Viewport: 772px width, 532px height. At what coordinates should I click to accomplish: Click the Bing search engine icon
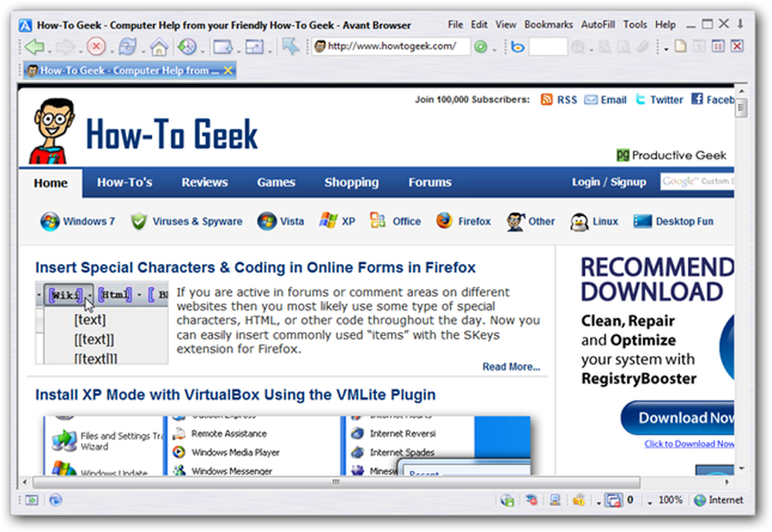(x=517, y=47)
